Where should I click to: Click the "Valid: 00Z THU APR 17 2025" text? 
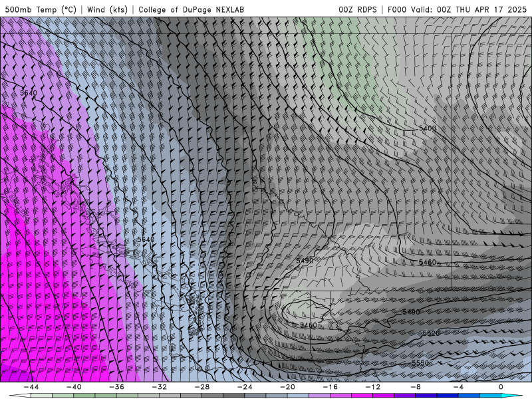469,9
